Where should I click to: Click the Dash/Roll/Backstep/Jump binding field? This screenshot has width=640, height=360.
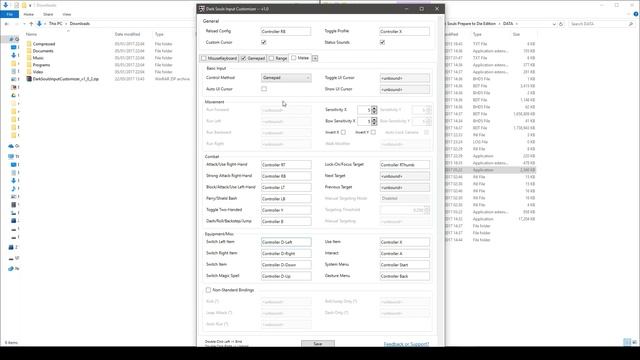(286, 222)
